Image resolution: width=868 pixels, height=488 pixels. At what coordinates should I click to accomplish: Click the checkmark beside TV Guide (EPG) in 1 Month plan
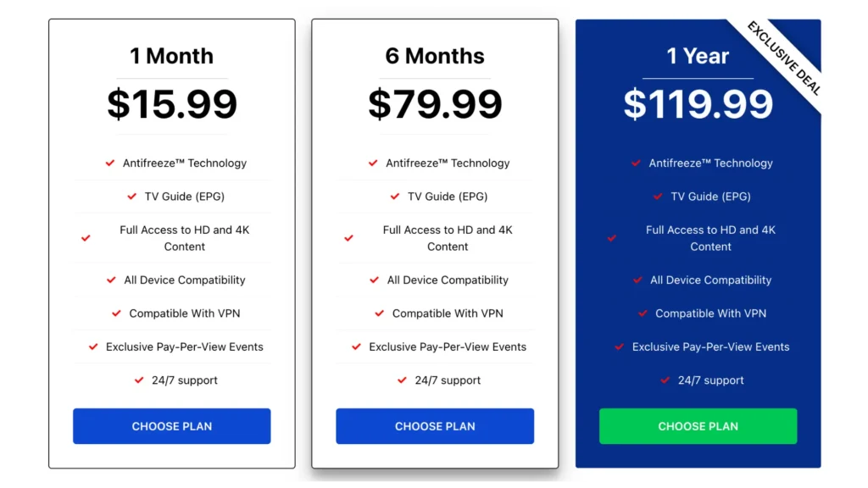coord(131,196)
